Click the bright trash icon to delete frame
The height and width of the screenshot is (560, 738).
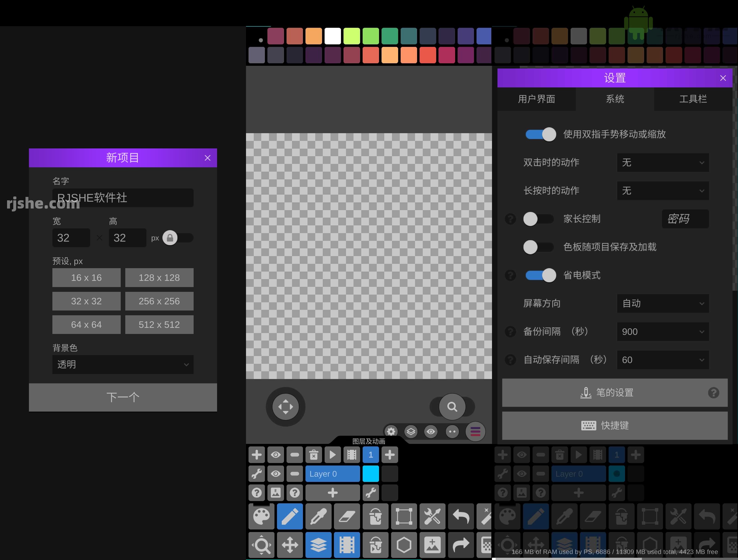(x=314, y=455)
